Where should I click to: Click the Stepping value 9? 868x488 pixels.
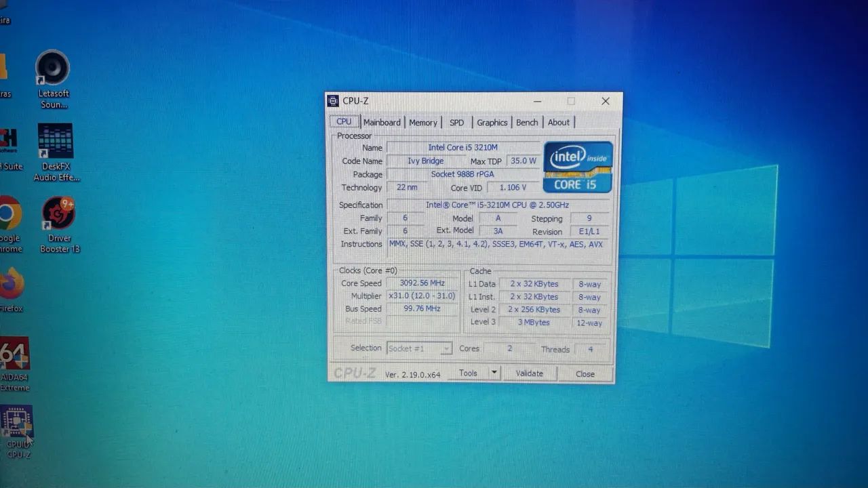point(589,218)
